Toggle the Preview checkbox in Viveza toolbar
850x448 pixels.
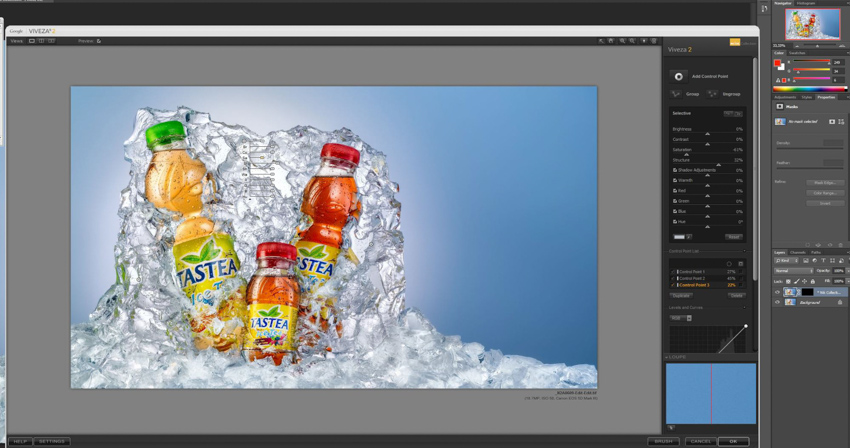[99, 41]
